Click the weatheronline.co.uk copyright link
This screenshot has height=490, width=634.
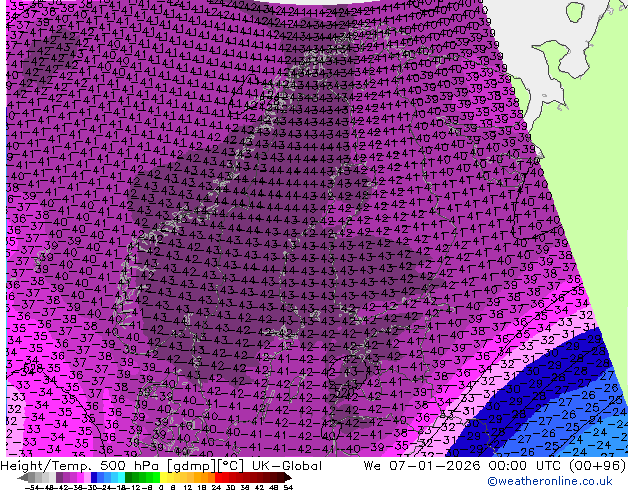550,481
